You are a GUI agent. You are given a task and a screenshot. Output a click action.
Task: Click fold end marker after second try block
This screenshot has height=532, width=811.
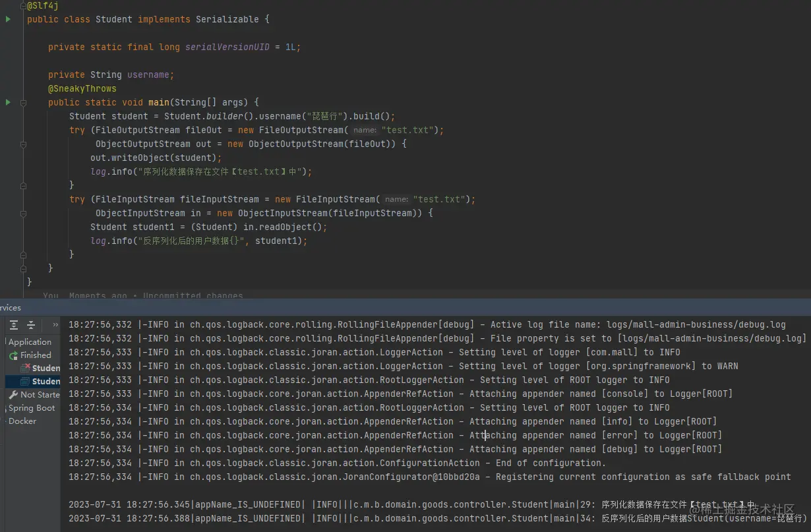coord(24,254)
